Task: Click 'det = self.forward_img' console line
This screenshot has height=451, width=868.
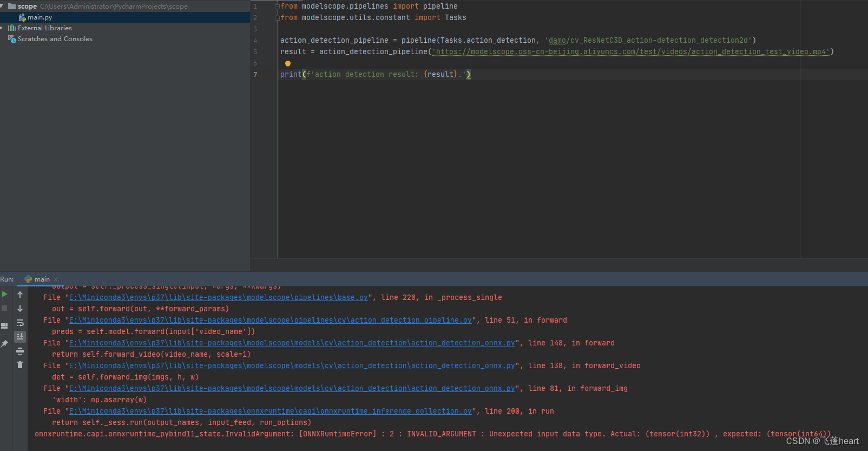Action: tap(126, 377)
